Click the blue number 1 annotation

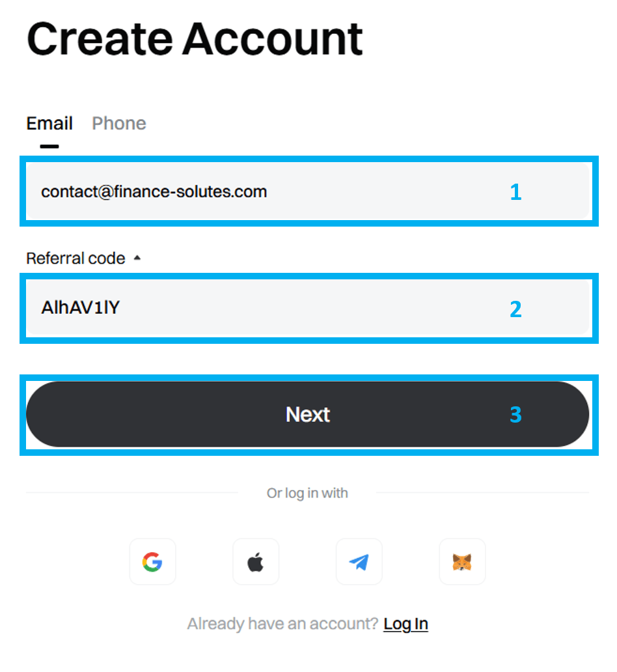coord(516,192)
